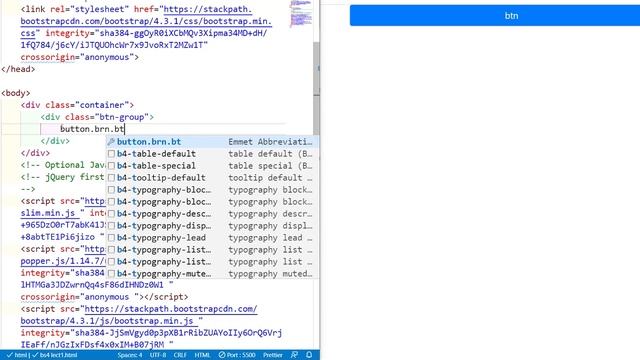Open the stackpath bootstrap.min.js link

click(139, 315)
